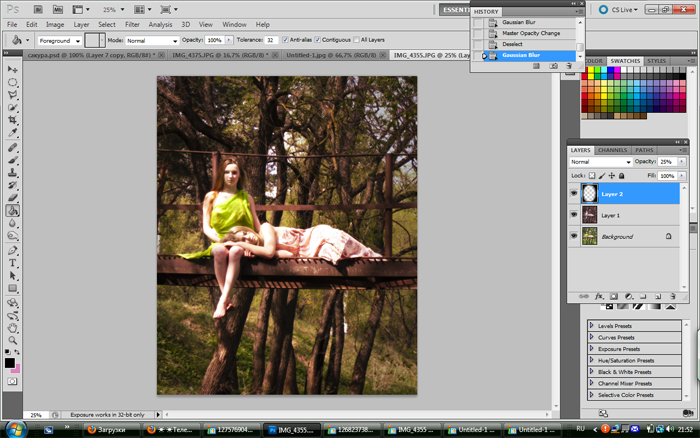Select the Eraser tool
700x438 pixels.
click(12, 197)
